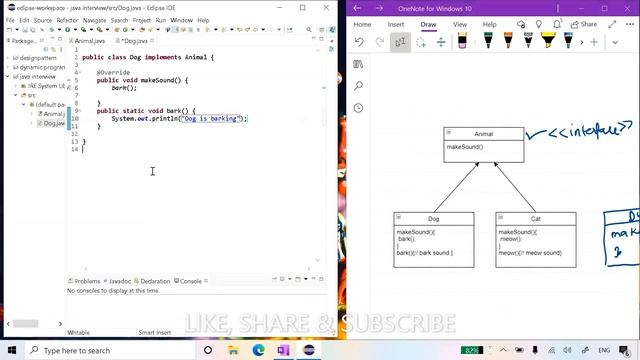Click Redo in OneNote Draw ribbon
The image size is (640, 360).
click(x=380, y=42)
